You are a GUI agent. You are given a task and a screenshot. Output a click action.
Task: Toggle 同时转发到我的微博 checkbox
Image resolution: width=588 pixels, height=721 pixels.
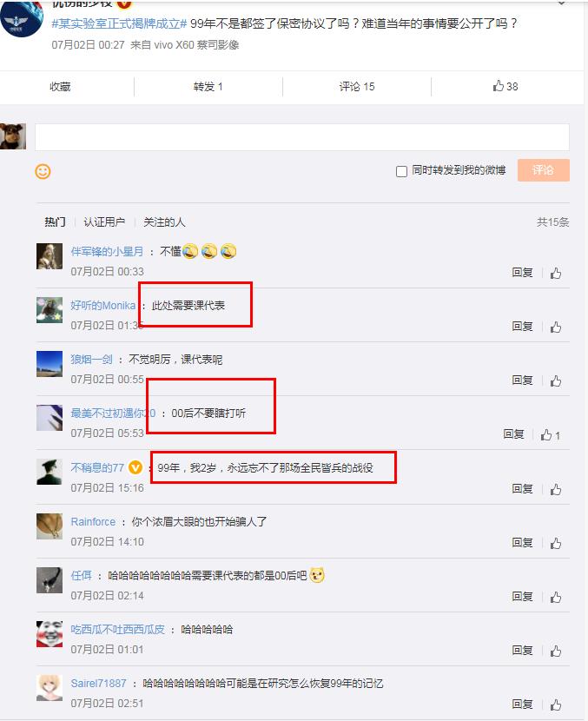coord(401,171)
